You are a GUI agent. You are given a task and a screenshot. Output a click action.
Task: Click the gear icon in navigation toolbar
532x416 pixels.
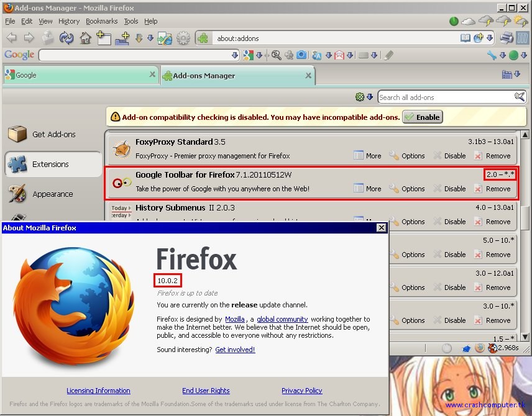pyautogui.click(x=183, y=38)
